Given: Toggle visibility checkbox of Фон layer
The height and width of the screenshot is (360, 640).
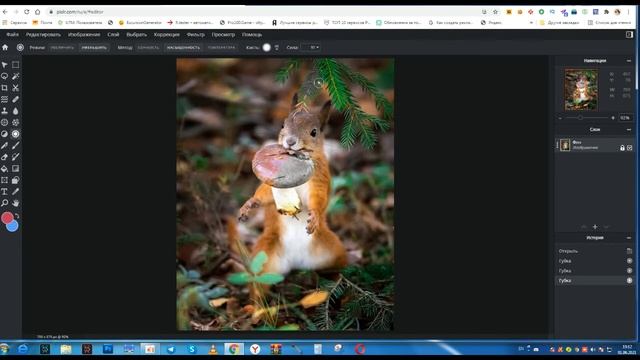Looking at the screenshot, I should coord(629,148).
